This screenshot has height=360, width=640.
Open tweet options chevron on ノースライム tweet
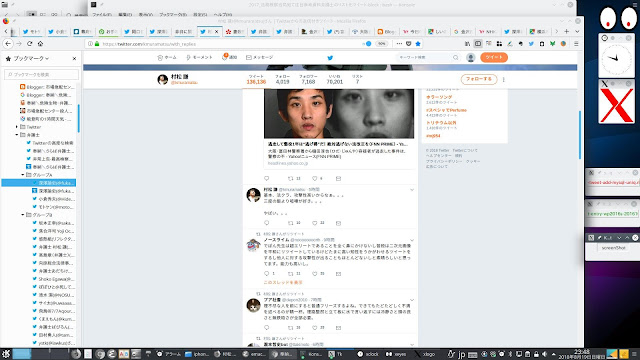[412, 240]
